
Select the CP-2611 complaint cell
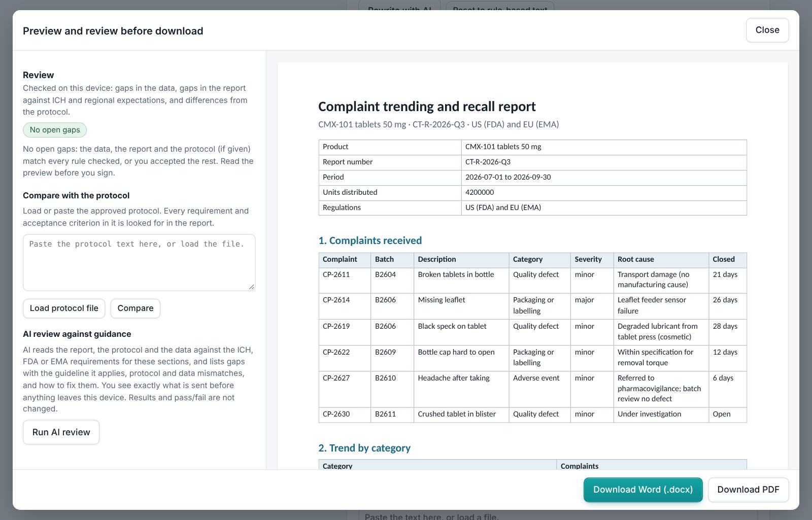345,280
